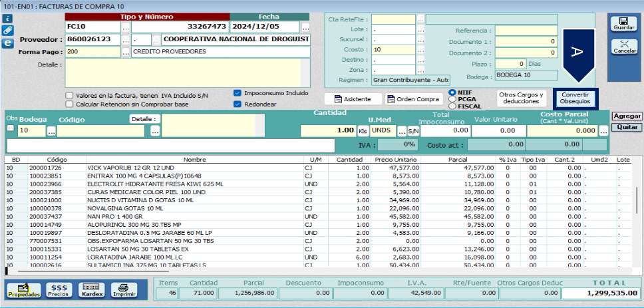The width and height of the screenshot is (644, 308).
Task: Click the Imprimir printer button
Action: click(124, 290)
